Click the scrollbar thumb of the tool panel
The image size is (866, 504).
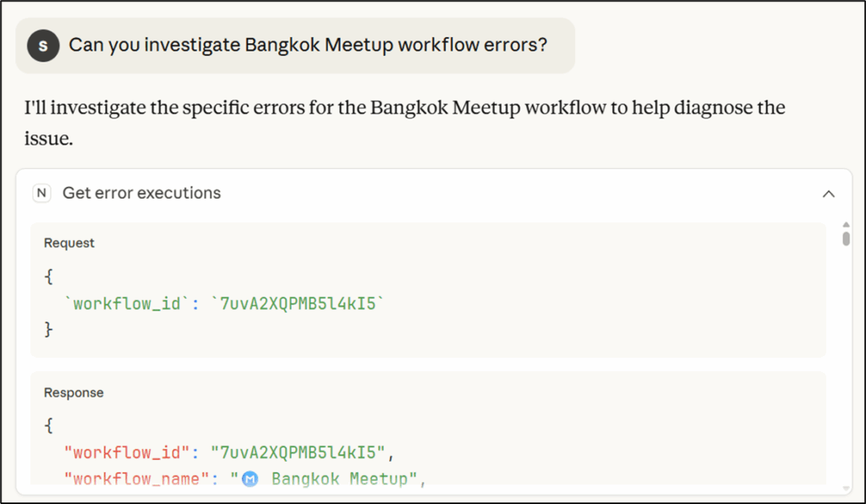(846, 238)
